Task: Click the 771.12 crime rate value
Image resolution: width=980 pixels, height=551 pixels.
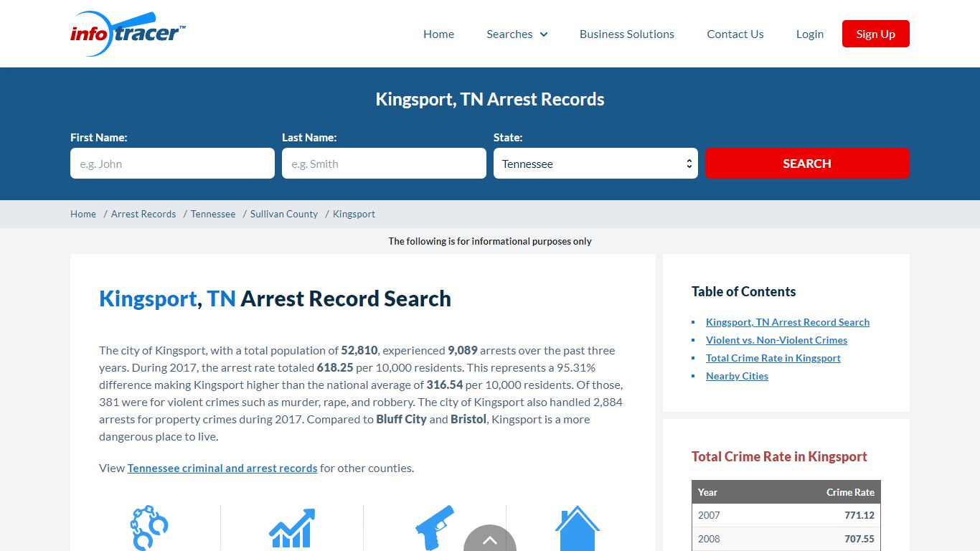Action: (859, 515)
